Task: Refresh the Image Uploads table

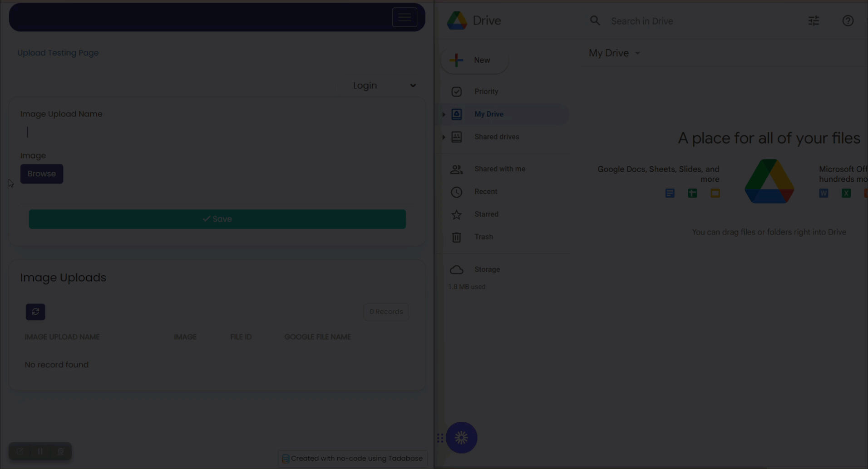Action: 35,312
